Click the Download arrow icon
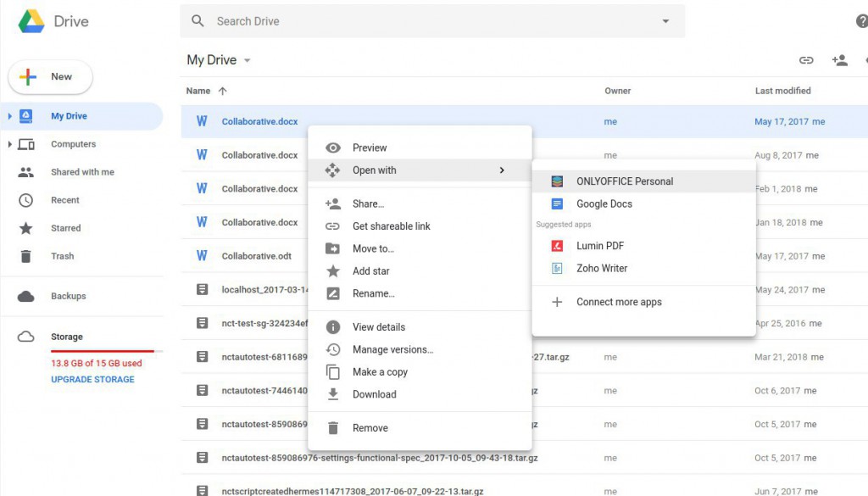This screenshot has width=868, height=496. click(332, 394)
